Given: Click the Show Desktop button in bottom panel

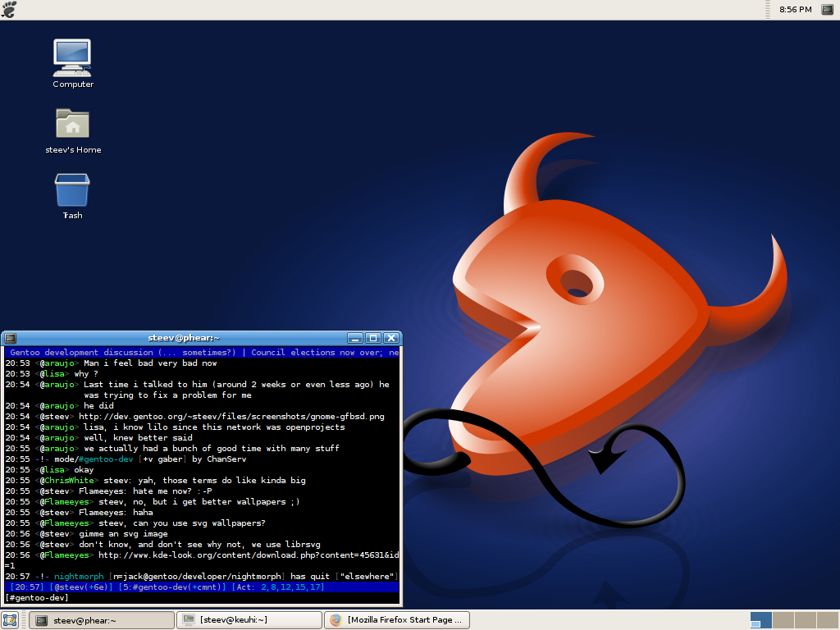Looking at the screenshot, I should [x=10, y=620].
